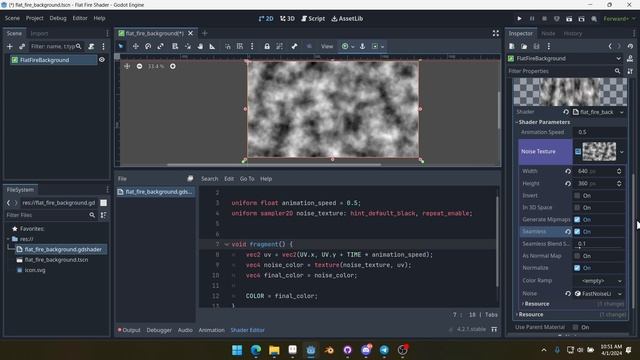Click the load resource folder icon in Inspector
640x360 pixels.
(524, 47)
